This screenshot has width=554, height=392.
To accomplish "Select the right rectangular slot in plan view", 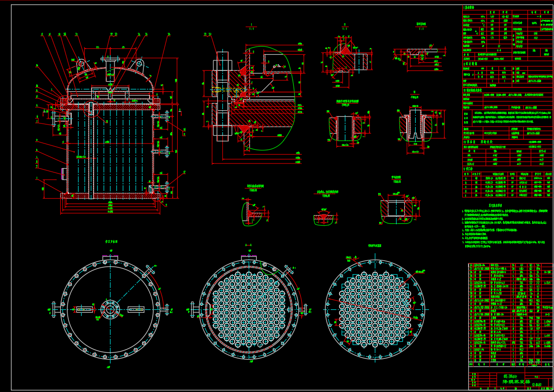I will (136, 310).
